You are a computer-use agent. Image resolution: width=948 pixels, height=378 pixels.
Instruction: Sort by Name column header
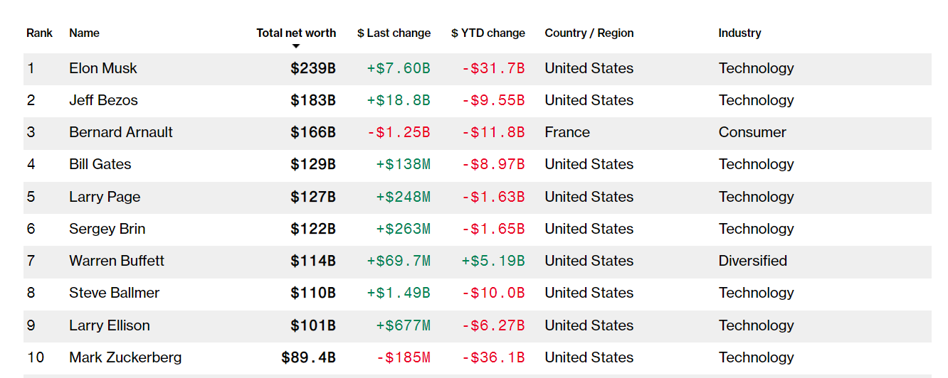coord(84,33)
